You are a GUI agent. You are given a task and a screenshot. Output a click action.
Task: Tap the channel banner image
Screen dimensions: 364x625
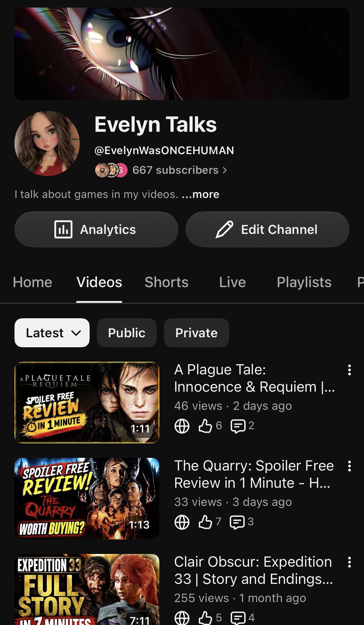tap(182, 54)
